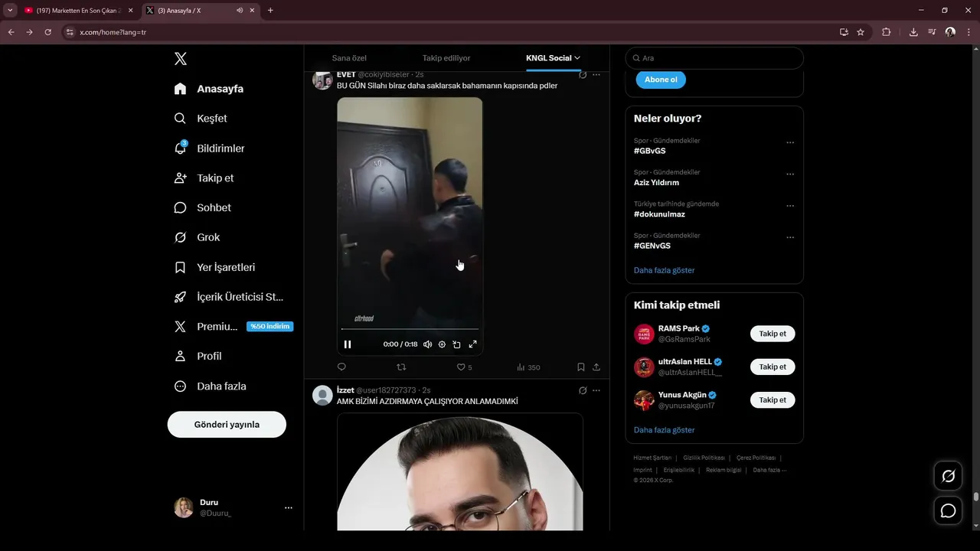Screen dimensions: 980x551
Task: Open Gizlilik Politikası link
Action: tap(704, 458)
